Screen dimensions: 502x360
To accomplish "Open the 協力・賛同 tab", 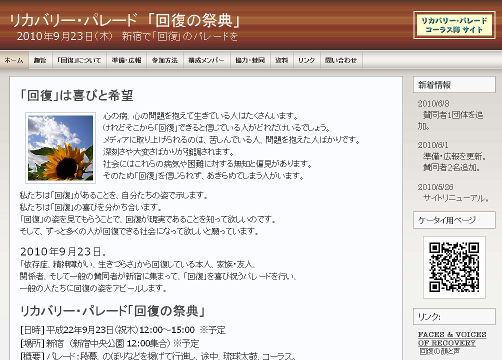I will (250, 60).
